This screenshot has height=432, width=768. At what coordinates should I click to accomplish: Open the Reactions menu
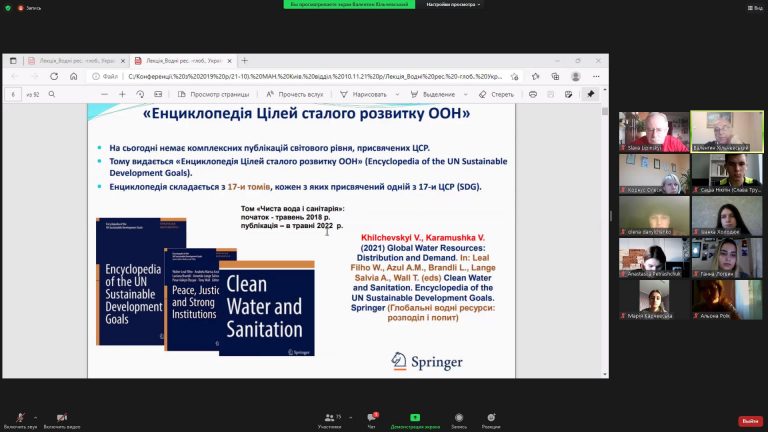pyautogui.click(x=491, y=418)
